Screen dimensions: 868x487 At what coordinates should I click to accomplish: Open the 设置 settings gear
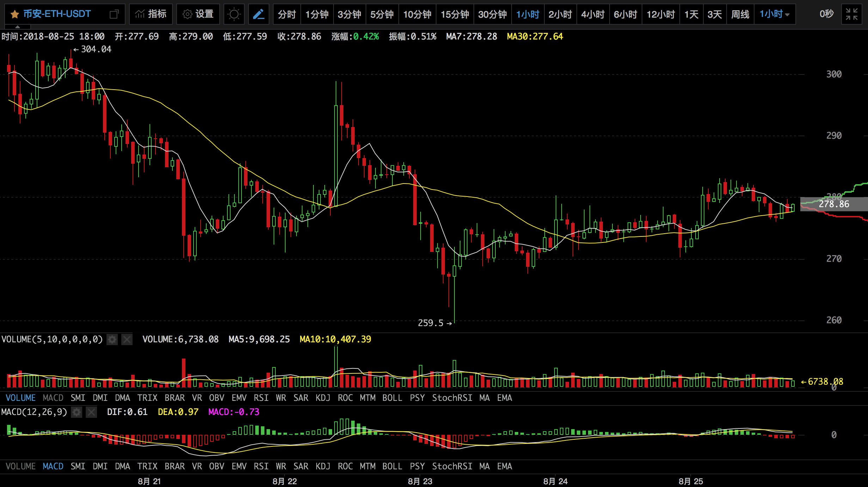point(198,14)
